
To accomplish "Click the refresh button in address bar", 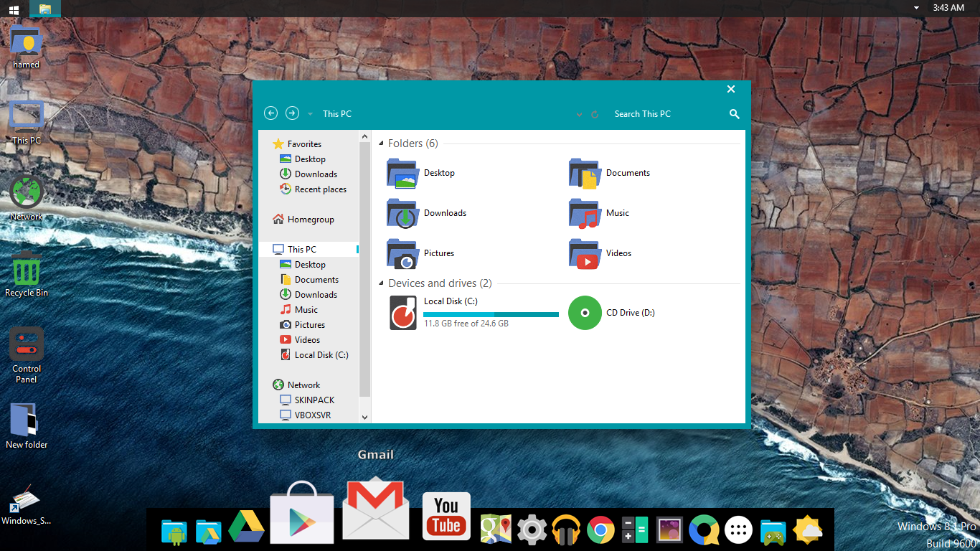I will (595, 114).
